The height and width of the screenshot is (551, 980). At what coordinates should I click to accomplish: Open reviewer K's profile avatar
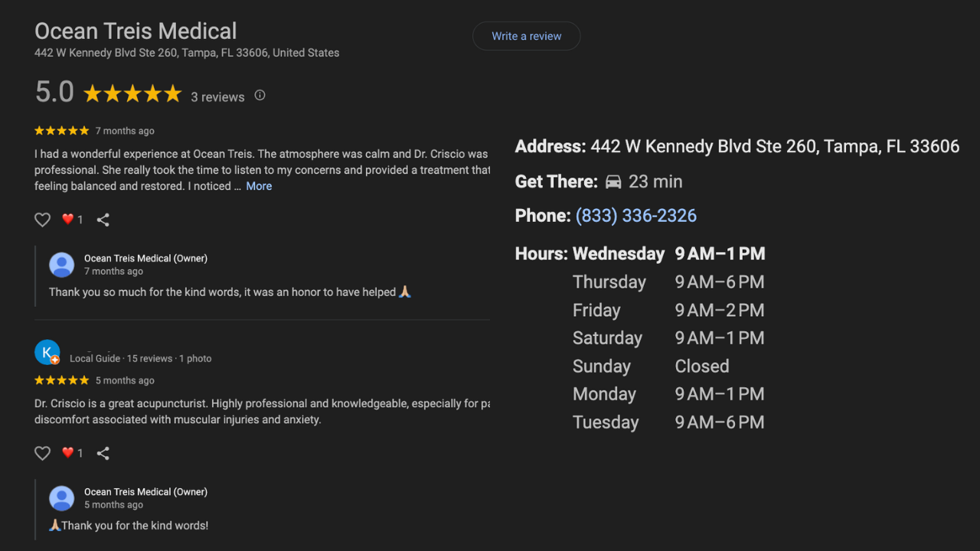[47, 353]
